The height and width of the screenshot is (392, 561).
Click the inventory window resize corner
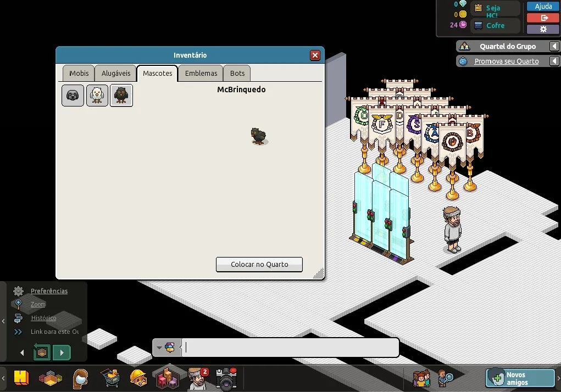pos(319,273)
